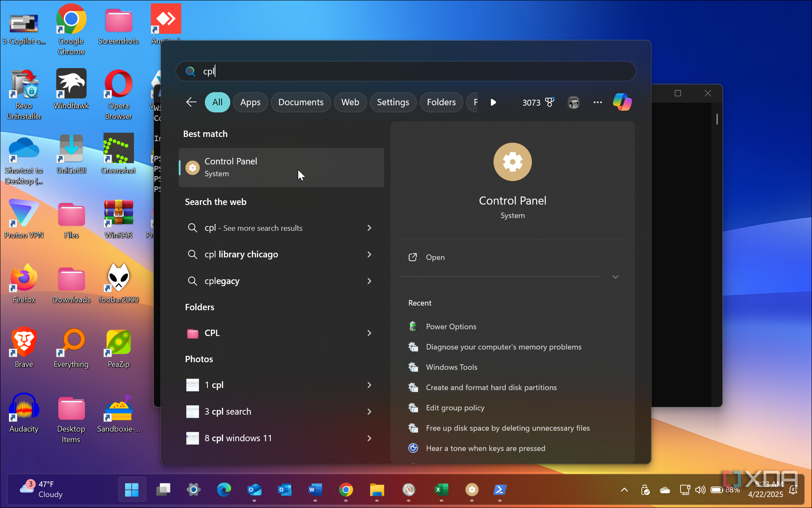Open PowerShell from taskbar
Viewport: 812px width, 508px height.
tap(500, 490)
